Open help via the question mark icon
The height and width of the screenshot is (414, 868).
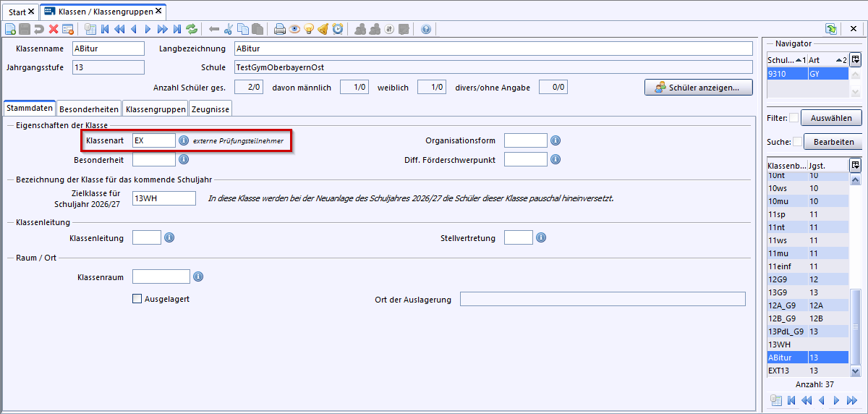point(426,29)
